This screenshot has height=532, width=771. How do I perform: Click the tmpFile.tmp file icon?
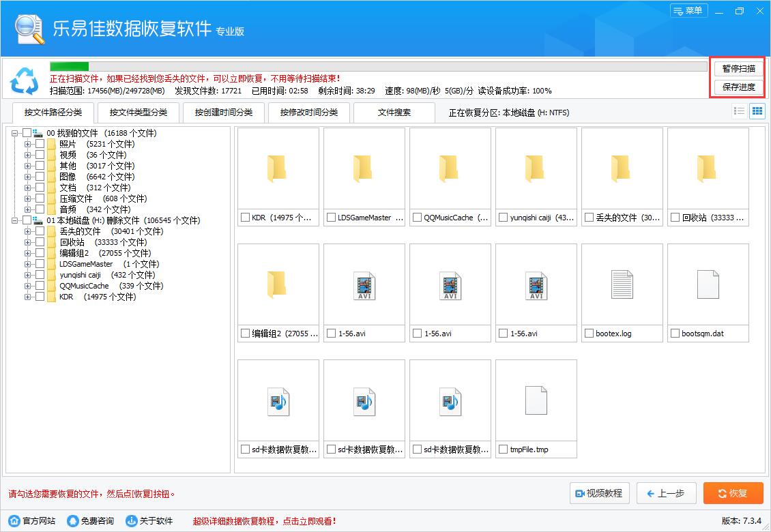pos(536,400)
